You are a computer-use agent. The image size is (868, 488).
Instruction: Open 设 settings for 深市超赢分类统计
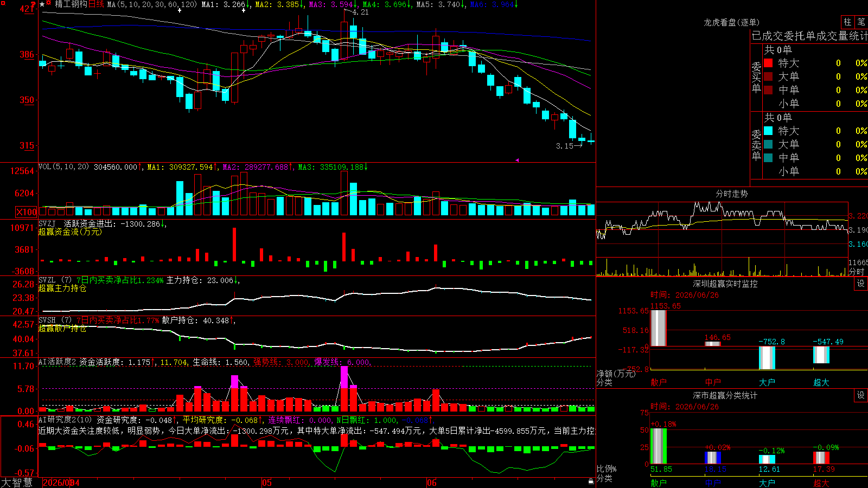[x=861, y=395]
